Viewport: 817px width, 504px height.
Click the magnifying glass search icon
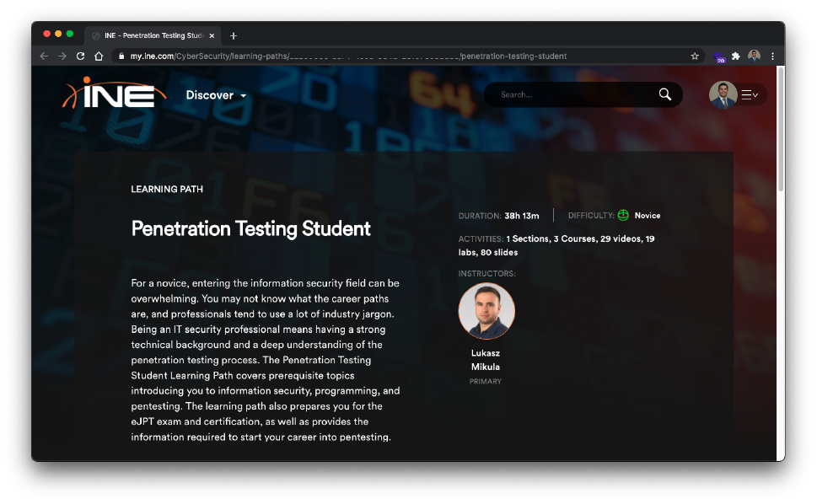pyautogui.click(x=665, y=94)
